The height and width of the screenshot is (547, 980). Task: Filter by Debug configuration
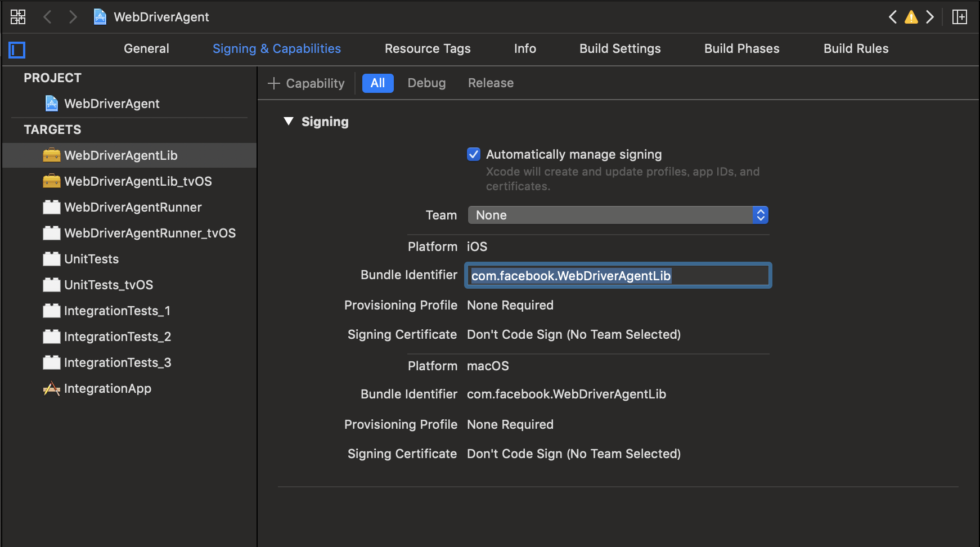tap(426, 83)
